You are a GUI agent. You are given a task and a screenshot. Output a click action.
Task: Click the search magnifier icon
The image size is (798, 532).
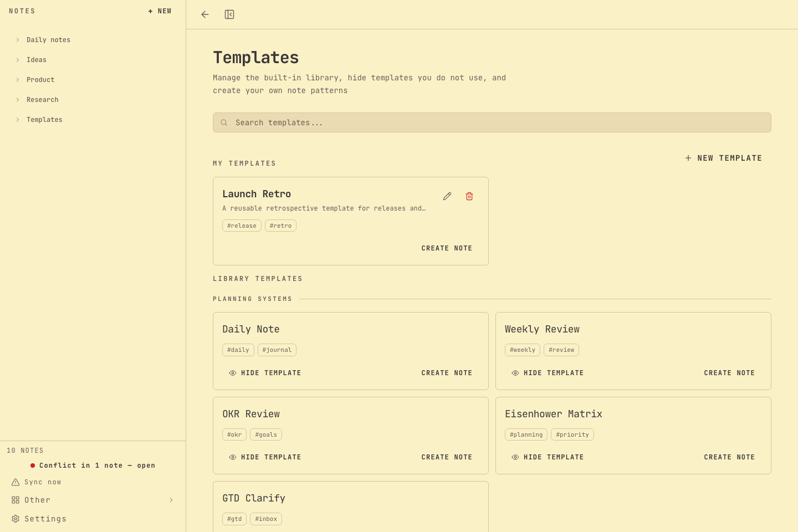(224, 122)
